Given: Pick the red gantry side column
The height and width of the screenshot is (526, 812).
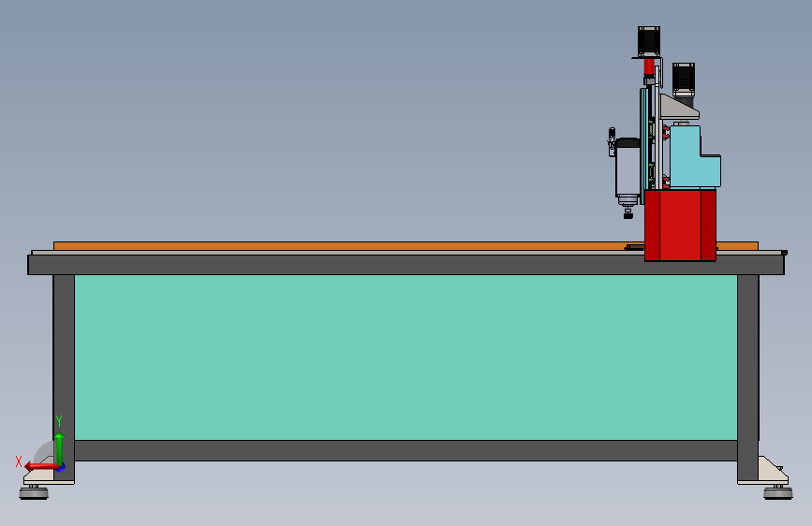Looking at the screenshot, I should 681,226.
